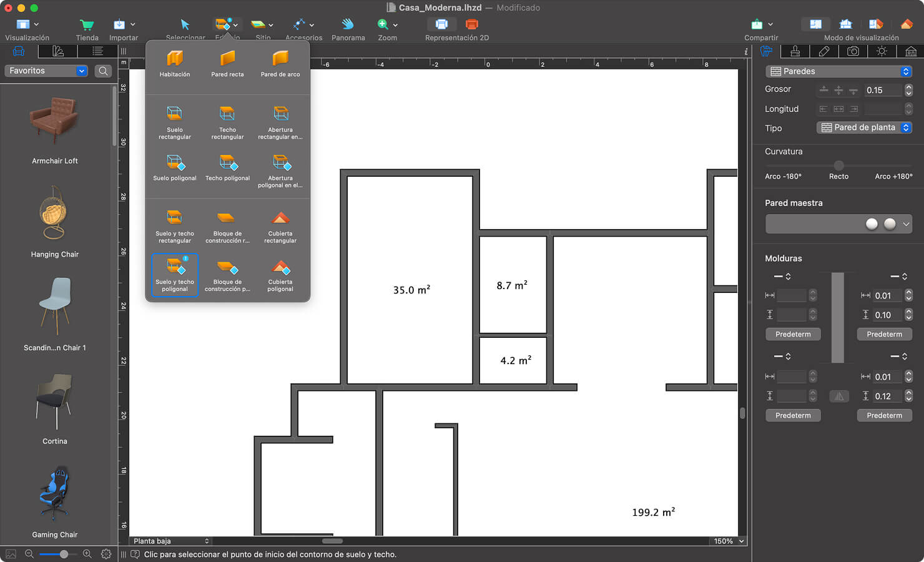
Task: Click the upper-left Predeterm button
Action: click(793, 334)
